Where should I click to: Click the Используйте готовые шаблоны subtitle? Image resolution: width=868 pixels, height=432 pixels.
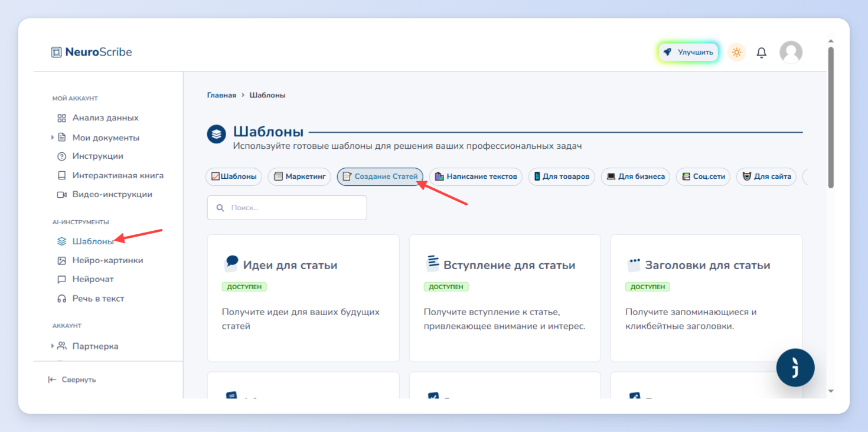coord(407,146)
